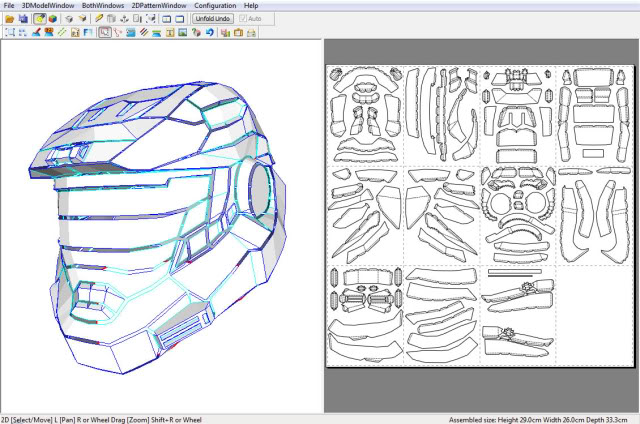This screenshot has height=424, width=640.
Task: Select the red brush edge color tool
Action: (x=36, y=32)
